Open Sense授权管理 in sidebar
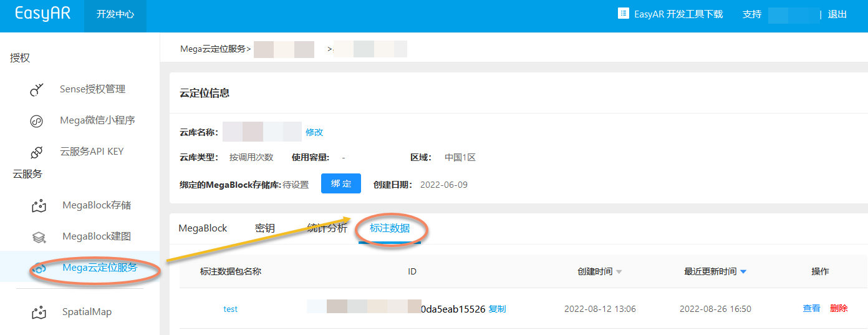This screenshot has width=868, height=335. pos(92,89)
